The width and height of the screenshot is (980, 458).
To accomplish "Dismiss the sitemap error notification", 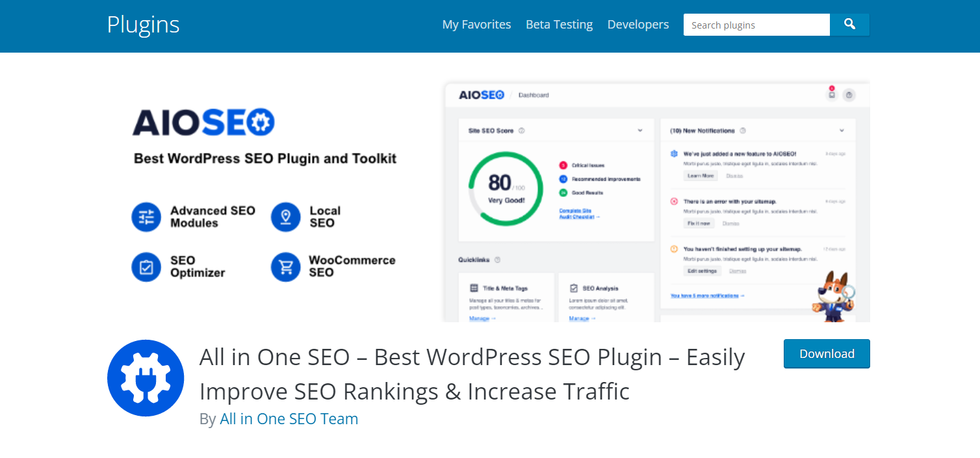I will click(731, 223).
